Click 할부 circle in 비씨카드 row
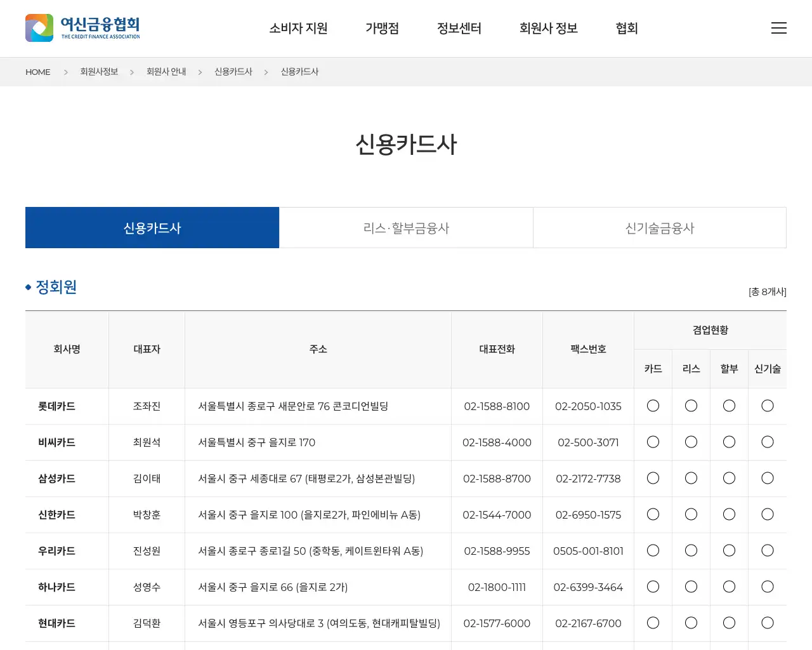The width and height of the screenshot is (812, 650). [729, 442]
